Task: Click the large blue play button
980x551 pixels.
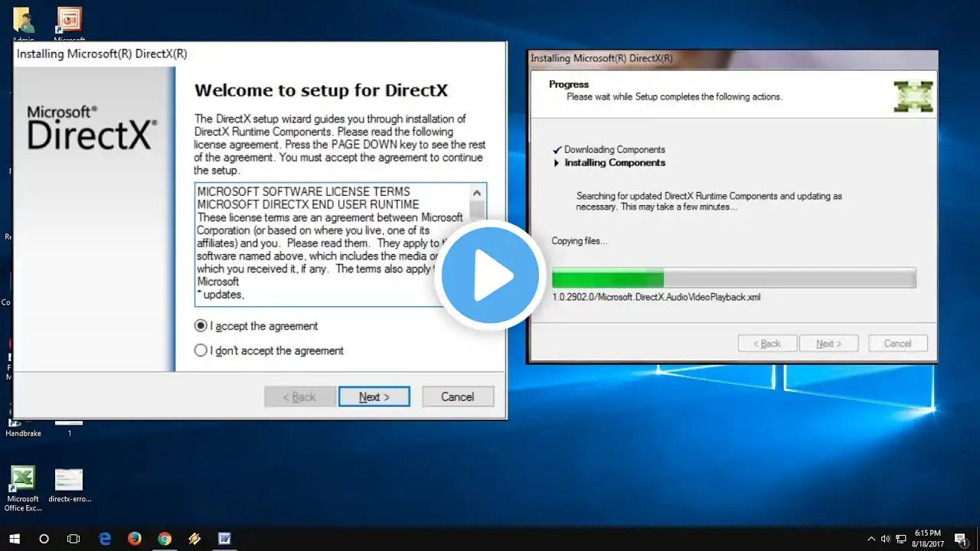Action: [490, 275]
